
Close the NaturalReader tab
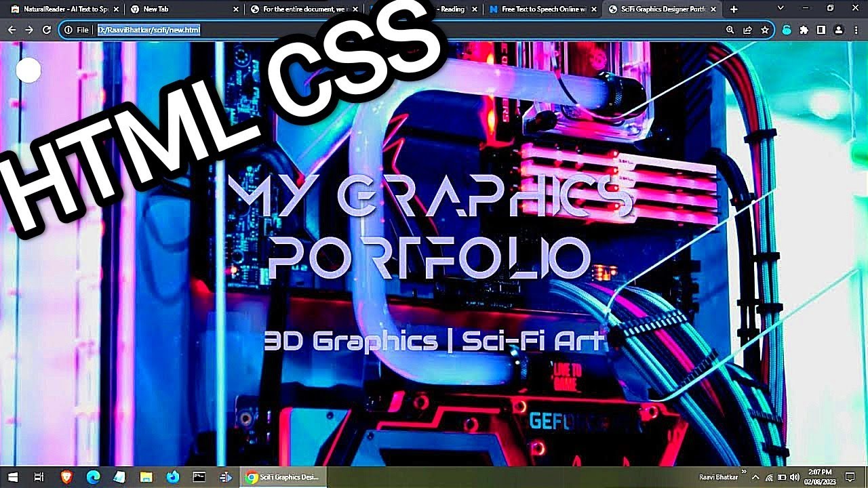coord(116,9)
